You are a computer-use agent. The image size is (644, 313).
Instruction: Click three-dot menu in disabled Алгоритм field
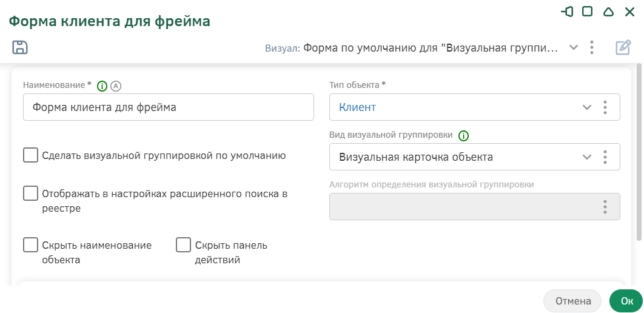click(605, 207)
